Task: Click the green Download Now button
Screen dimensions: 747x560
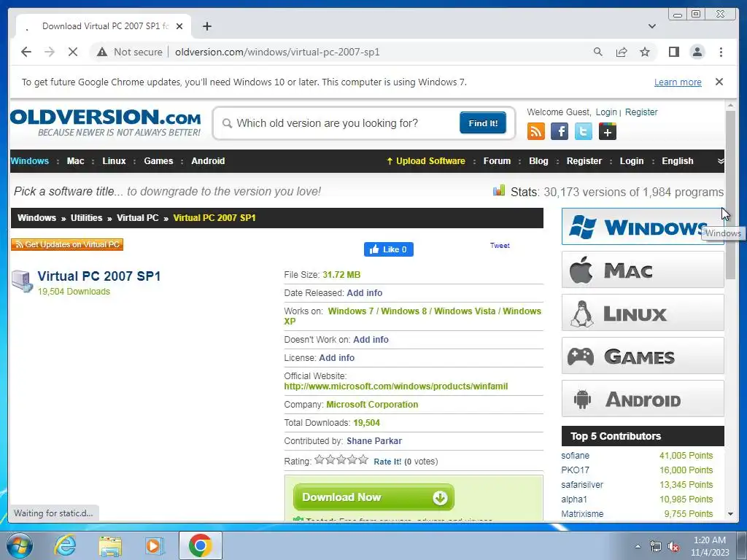Action: 373,497
